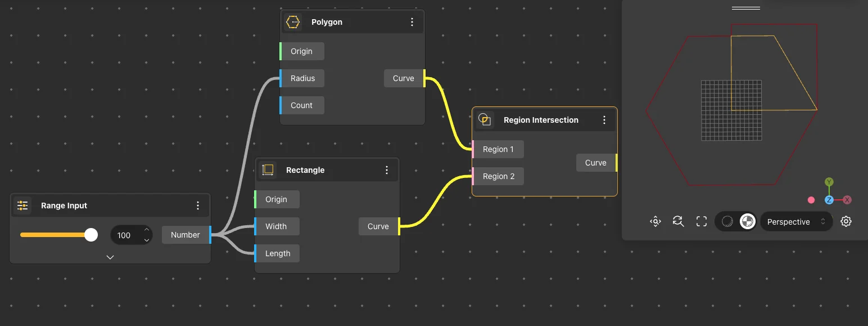Switch shading to solid mode toggle
The image size is (868, 326).
[748, 221]
